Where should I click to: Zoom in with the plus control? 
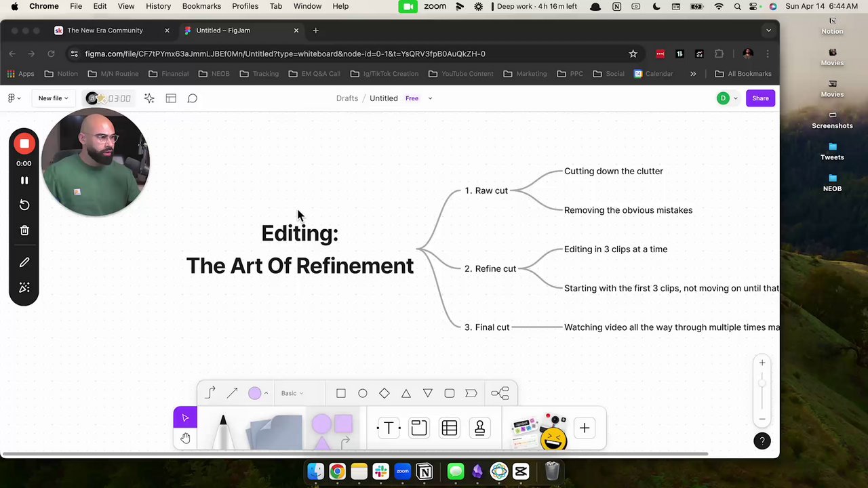tap(762, 363)
